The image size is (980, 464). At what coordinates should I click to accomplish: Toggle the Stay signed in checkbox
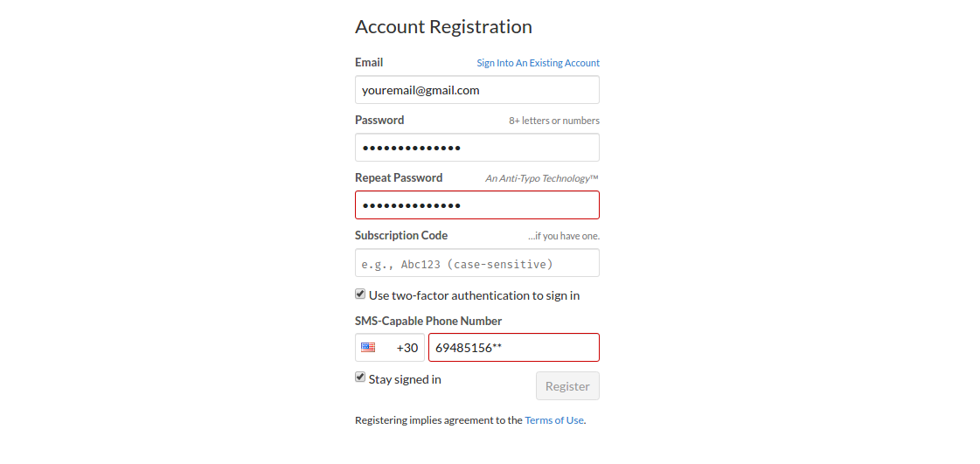(360, 377)
